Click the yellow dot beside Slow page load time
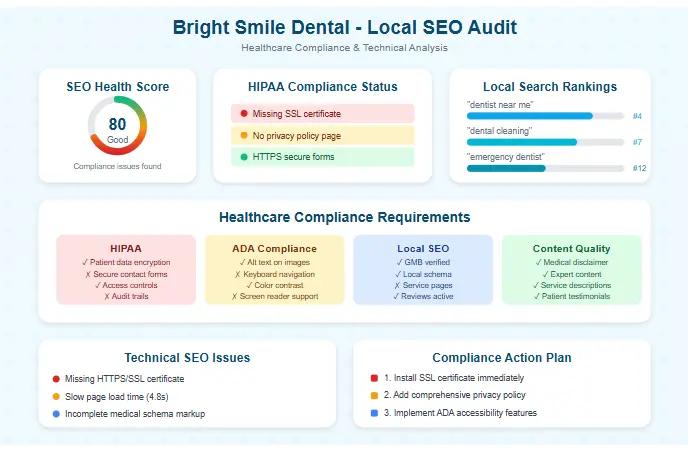 tap(56, 396)
